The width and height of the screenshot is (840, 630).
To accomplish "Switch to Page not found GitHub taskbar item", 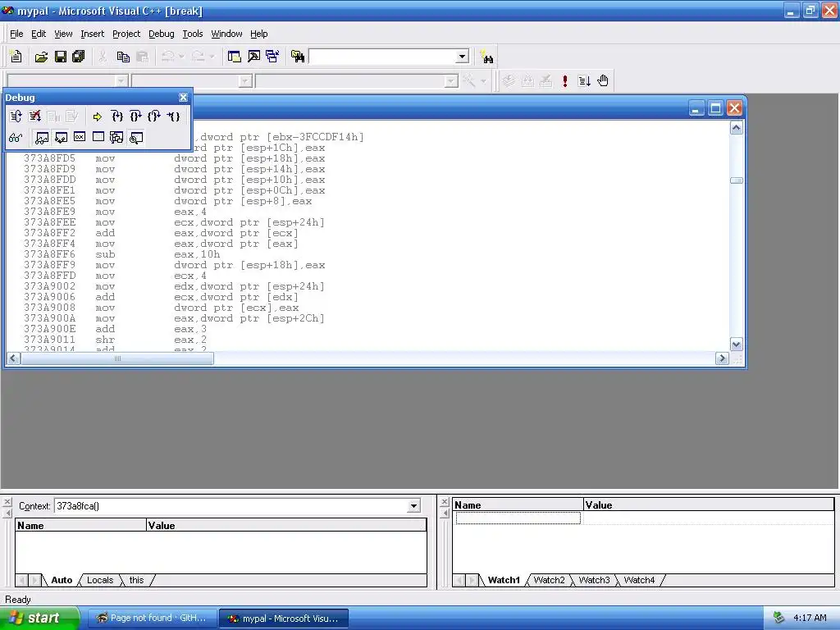I will tap(151, 619).
